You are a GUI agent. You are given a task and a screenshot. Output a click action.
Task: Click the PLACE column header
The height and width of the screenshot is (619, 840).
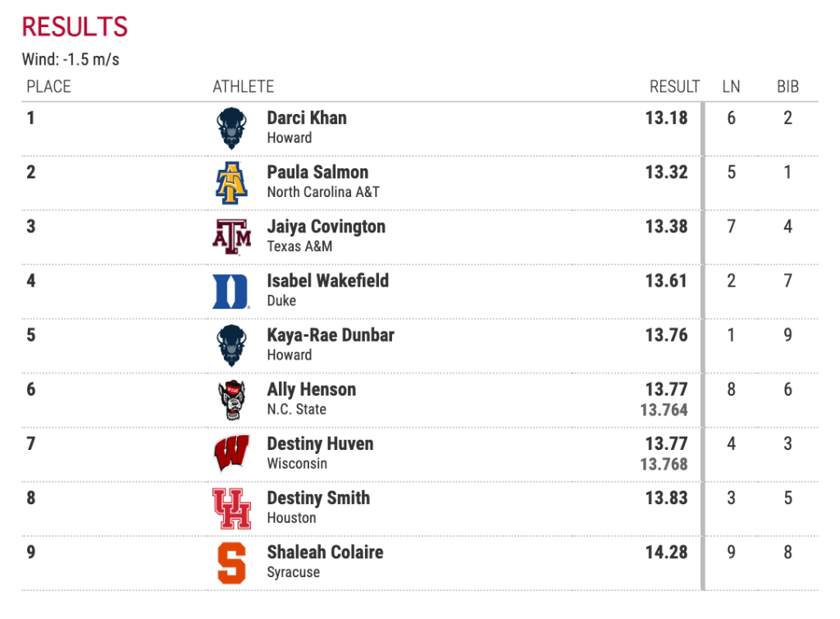tap(48, 87)
